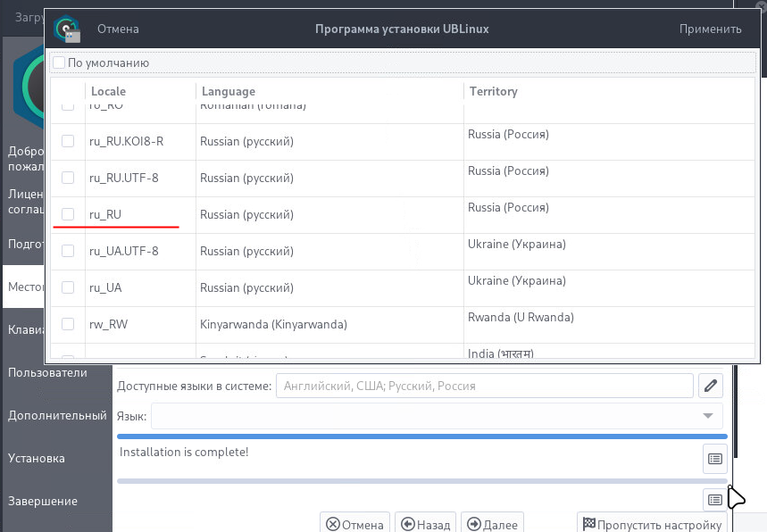Check the ru_RU locale checkbox
This screenshot has width=767, height=532.
(68, 214)
